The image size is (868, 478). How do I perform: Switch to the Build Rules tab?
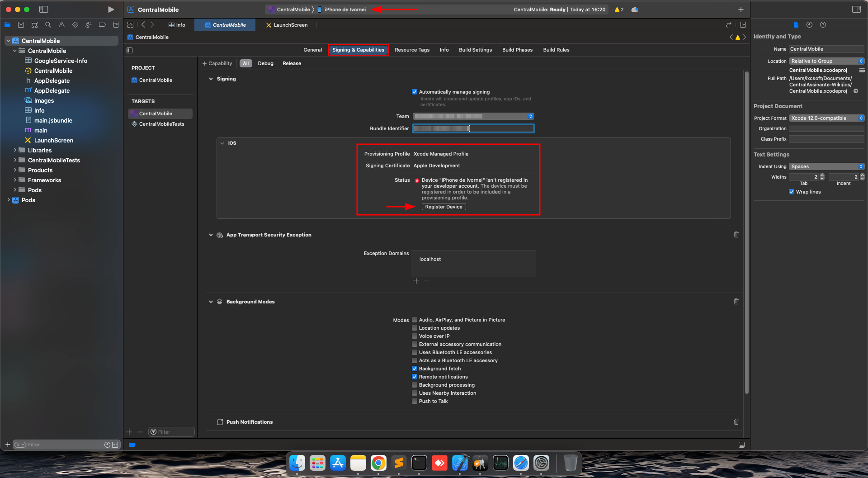(556, 50)
